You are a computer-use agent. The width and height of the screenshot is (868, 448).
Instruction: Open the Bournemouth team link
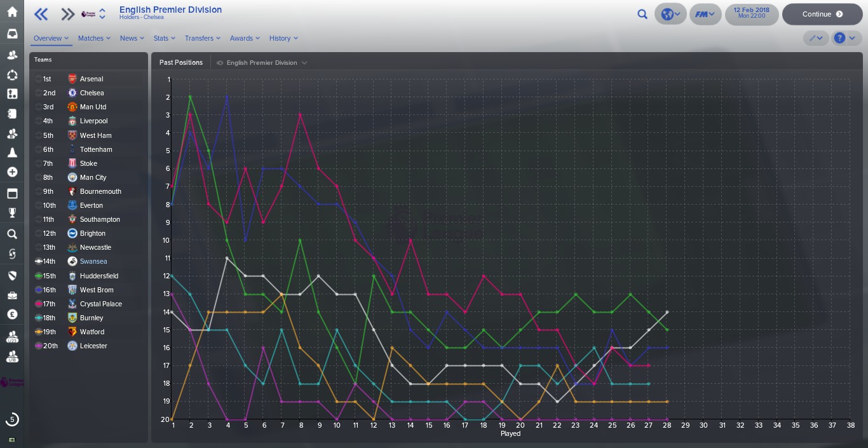pos(100,191)
